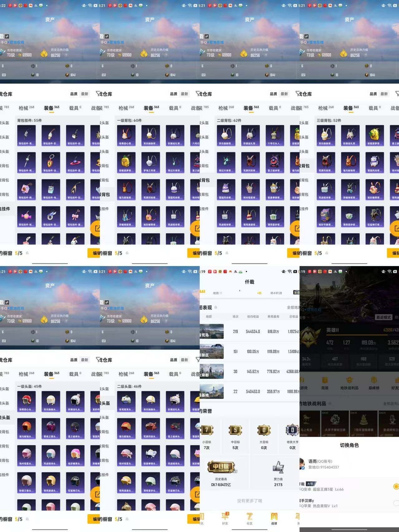Switch to the 载具 0 tab in 一级背包 panel

175,108
